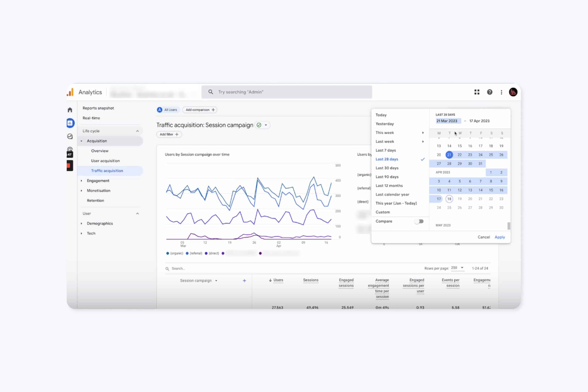Select the Reports icon in the sidebar
The image size is (588, 392).
point(70,123)
